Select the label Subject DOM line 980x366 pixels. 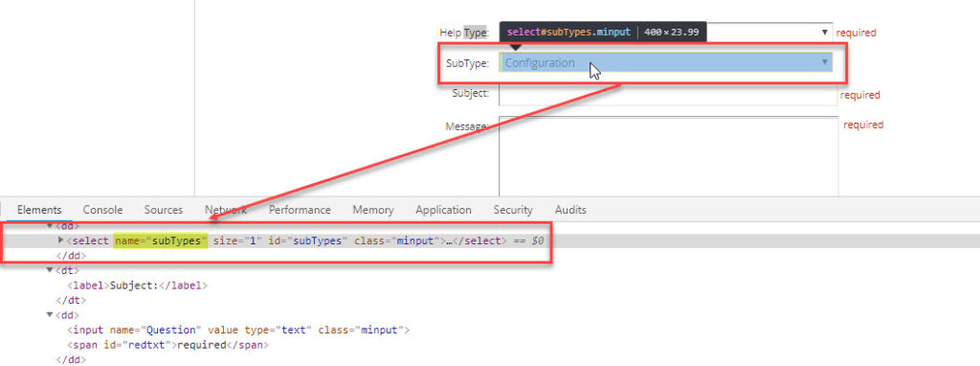pyautogui.click(x=137, y=286)
